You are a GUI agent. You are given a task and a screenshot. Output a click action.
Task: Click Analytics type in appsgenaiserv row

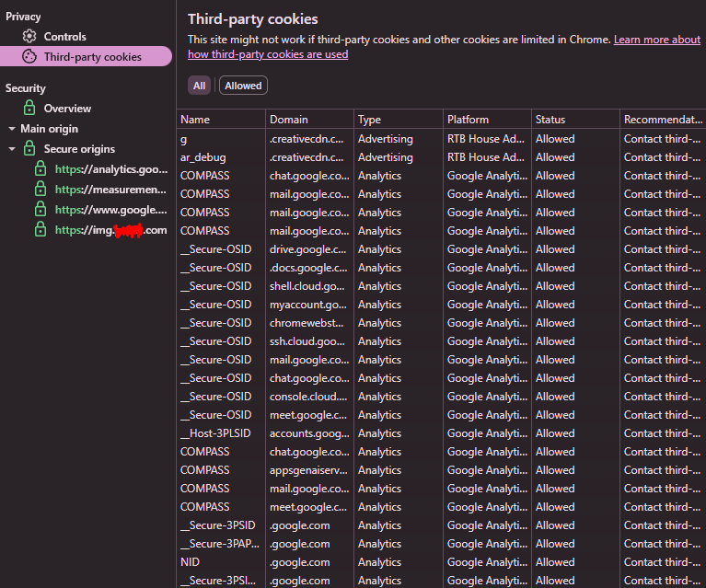(399, 470)
